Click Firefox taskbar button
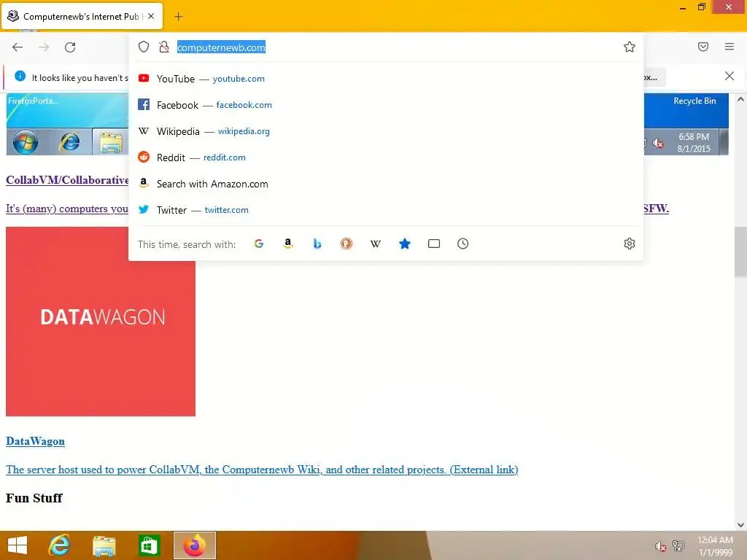747x560 pixels. [x=194, y=545]
